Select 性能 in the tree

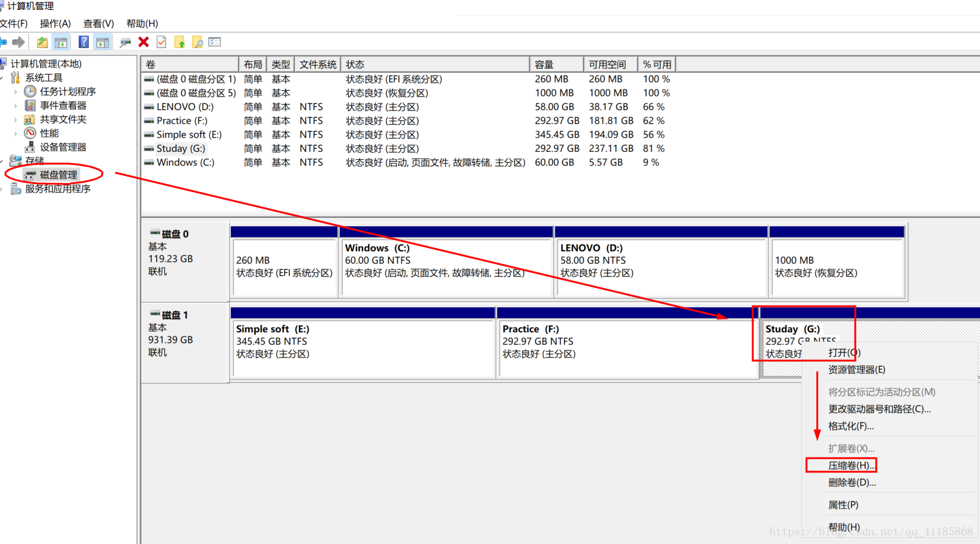pos(49,133)
